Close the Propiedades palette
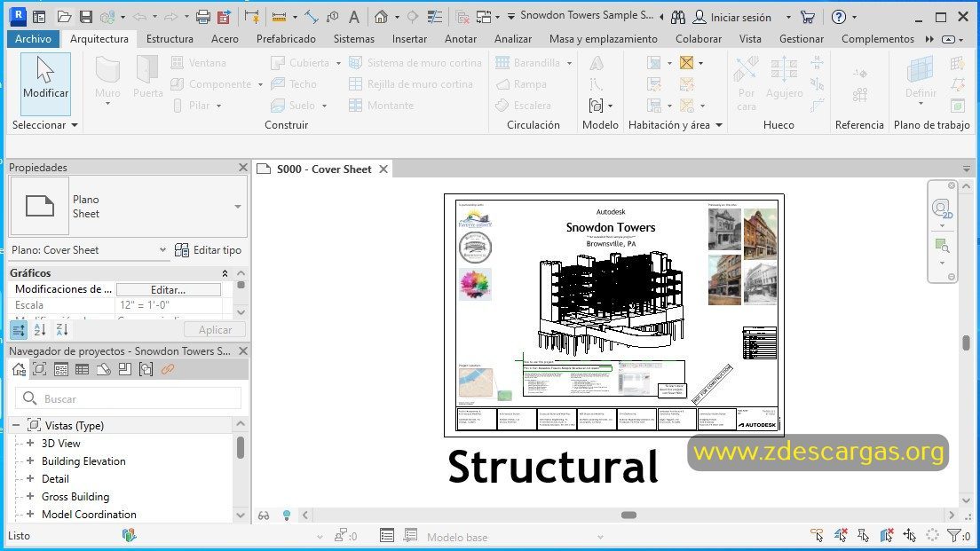The height and width of the screenshot is (551, 980). 242,168
